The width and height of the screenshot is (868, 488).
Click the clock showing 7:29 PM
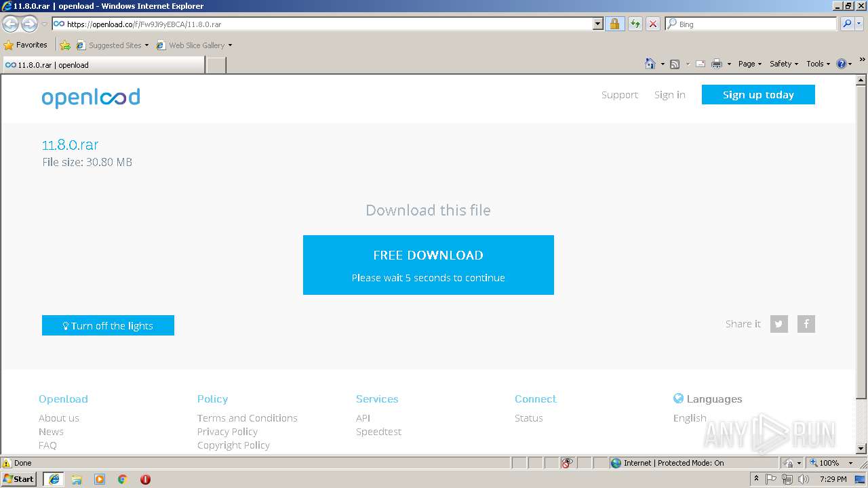pyautogui.click(x=833, y=479)
